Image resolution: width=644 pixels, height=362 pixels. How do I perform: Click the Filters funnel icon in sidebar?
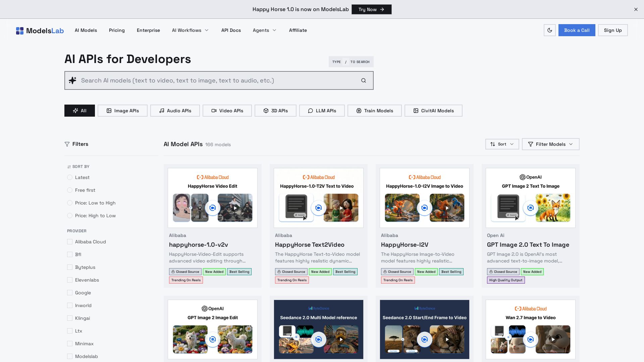(67, 144)
